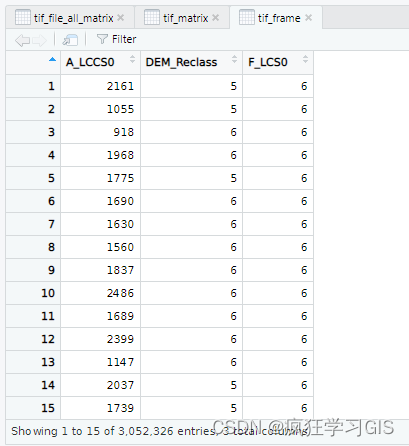Image resolution: width=409 pixels, height=446 pixels.
Task: Switch to the tif_matrix tab
Action: point(186,18)
